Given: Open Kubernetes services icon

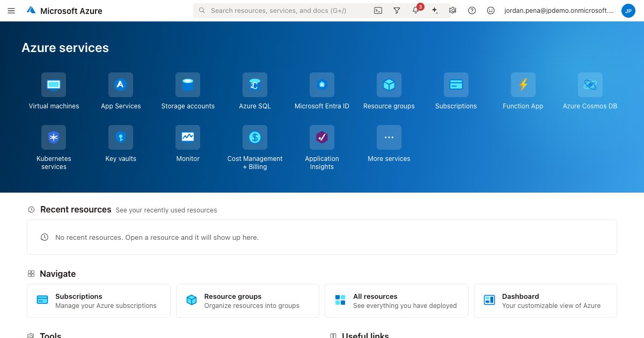Looking at the screenshot, I should (x=54, y=137).
